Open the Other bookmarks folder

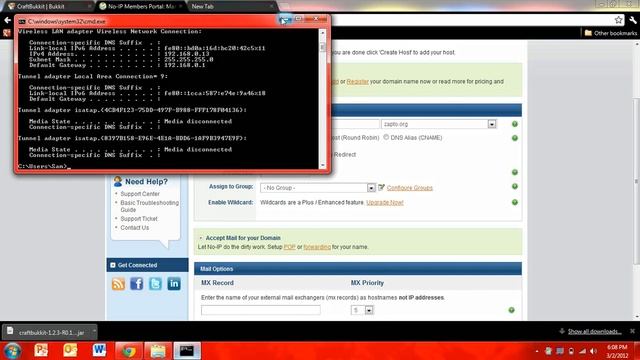tap(611, 33)
